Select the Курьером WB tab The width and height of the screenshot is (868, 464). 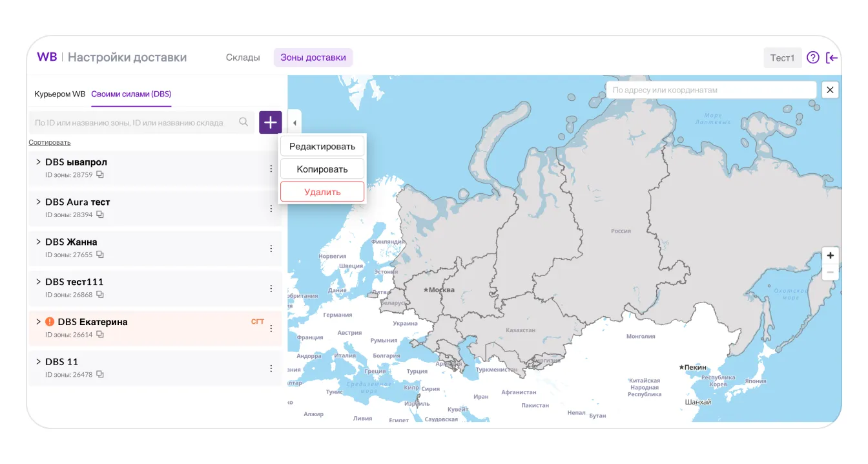pos(59,94)
